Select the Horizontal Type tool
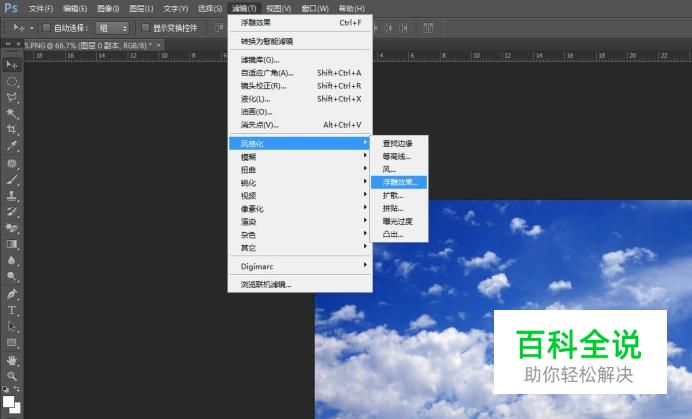Viewport: 692px width, 419px height. click(11, 310)
